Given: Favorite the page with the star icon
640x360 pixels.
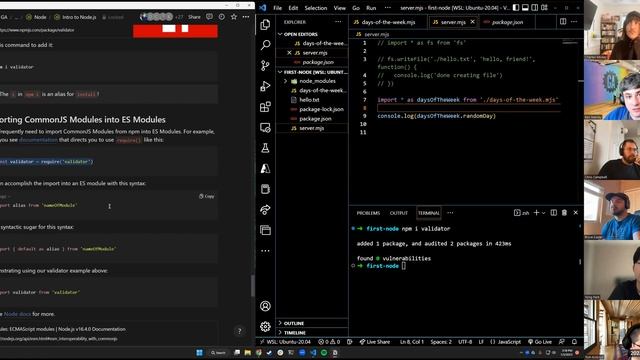Looking at the screenshot, I should 234,17.
